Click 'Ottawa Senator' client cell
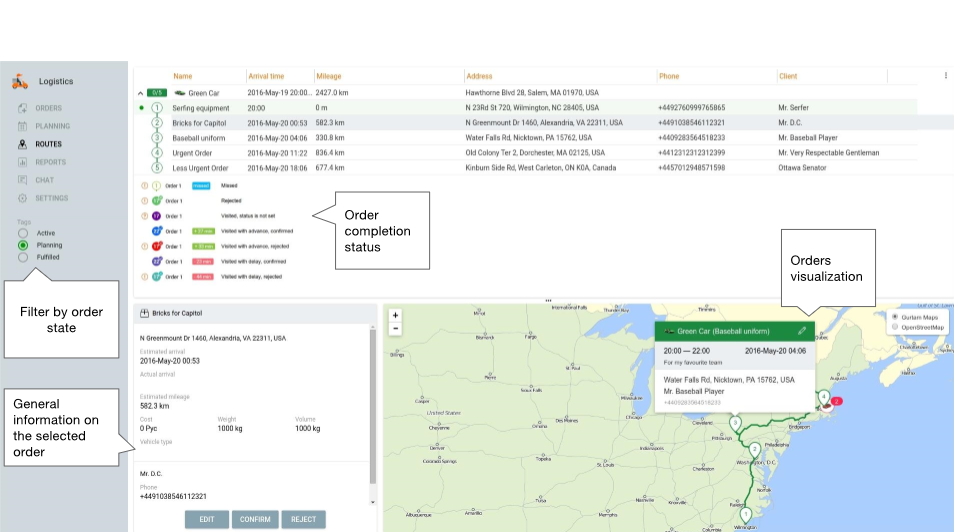 802,168
